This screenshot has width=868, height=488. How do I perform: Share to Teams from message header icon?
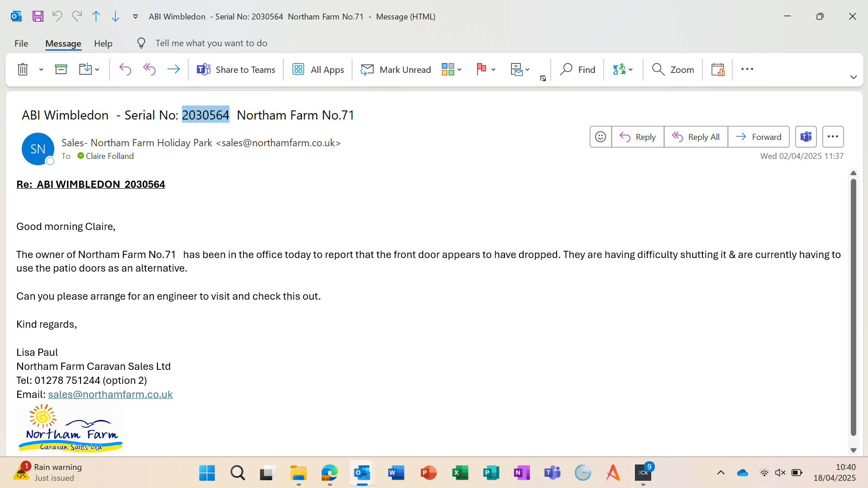(x=806, y=137)
